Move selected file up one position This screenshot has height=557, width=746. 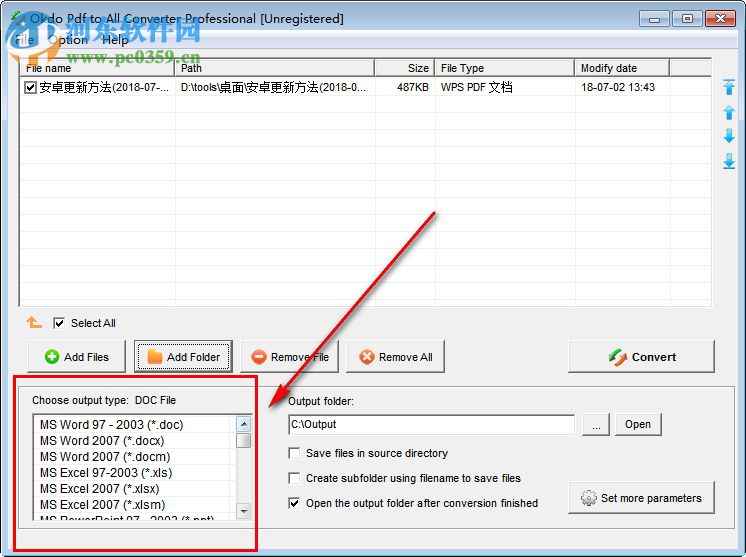[x=729, y=112]
